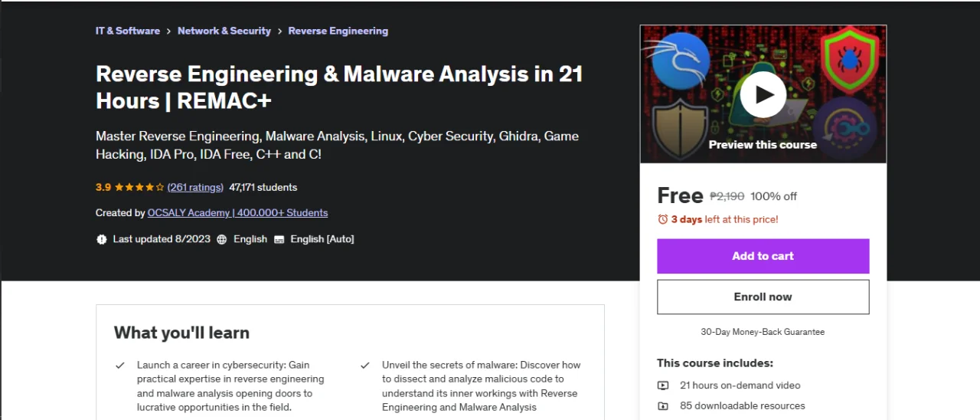Click the red bug shield in preview
Viewport: 980px width, 420px height.
coord(848,60)
